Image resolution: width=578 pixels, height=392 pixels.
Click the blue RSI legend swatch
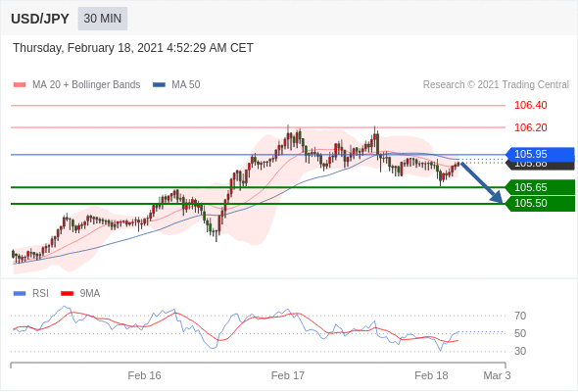point(20,294)
